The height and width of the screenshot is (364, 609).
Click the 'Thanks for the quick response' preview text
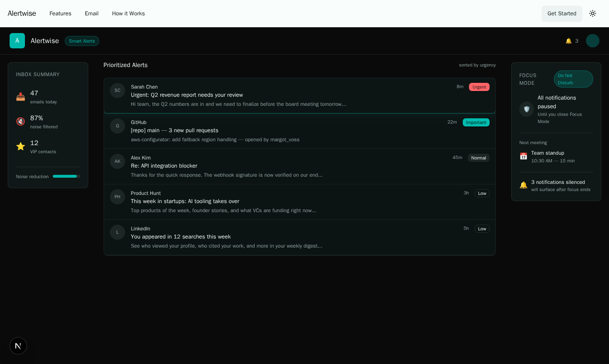coord(227,175)
